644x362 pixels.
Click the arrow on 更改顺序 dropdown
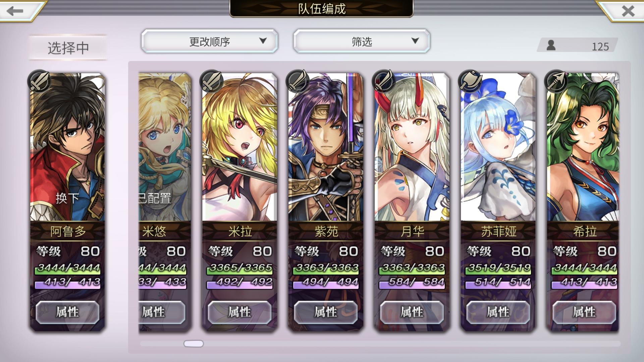tap(263, 41)
